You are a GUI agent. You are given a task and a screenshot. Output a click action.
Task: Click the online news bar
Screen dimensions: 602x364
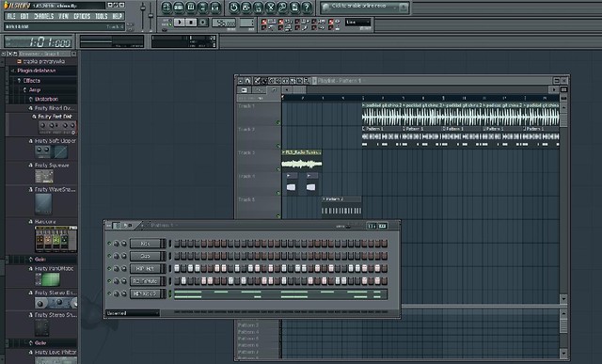365,7
